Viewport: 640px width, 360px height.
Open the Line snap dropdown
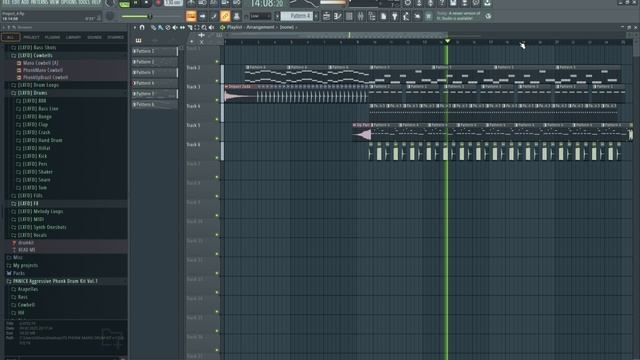(260, 16)
